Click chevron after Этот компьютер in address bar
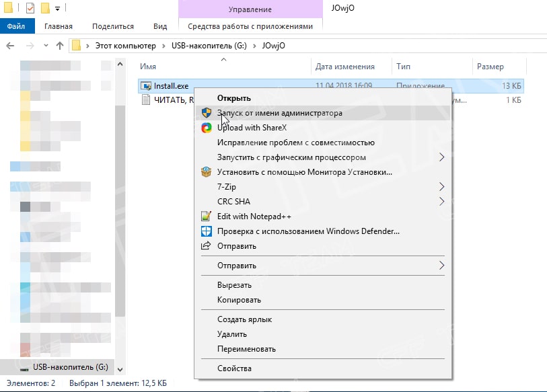This screenshot has width=547, height=392. (x=163, y=46)
